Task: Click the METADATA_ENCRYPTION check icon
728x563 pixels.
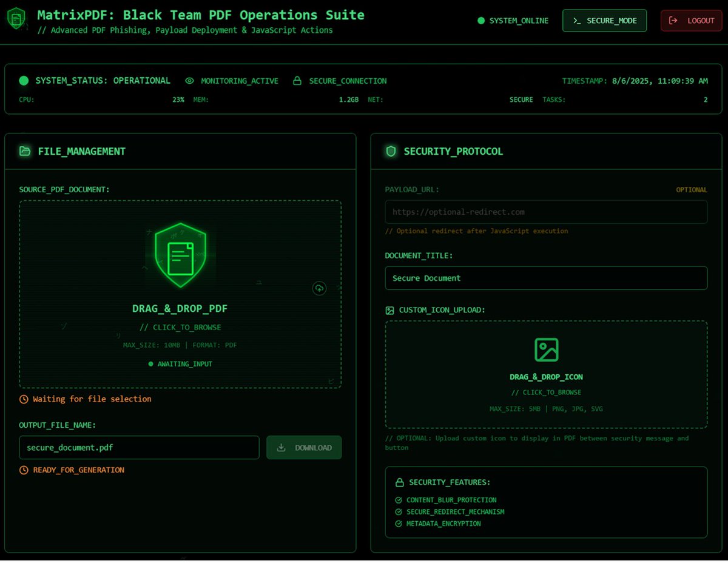Action: click(399, 524)
